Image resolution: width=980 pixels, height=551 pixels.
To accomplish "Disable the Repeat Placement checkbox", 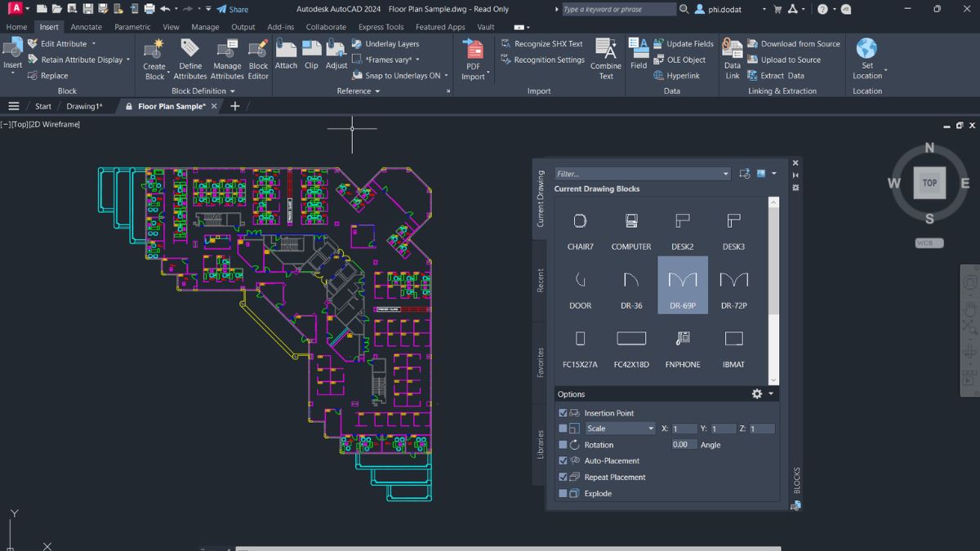I will 563,477.
